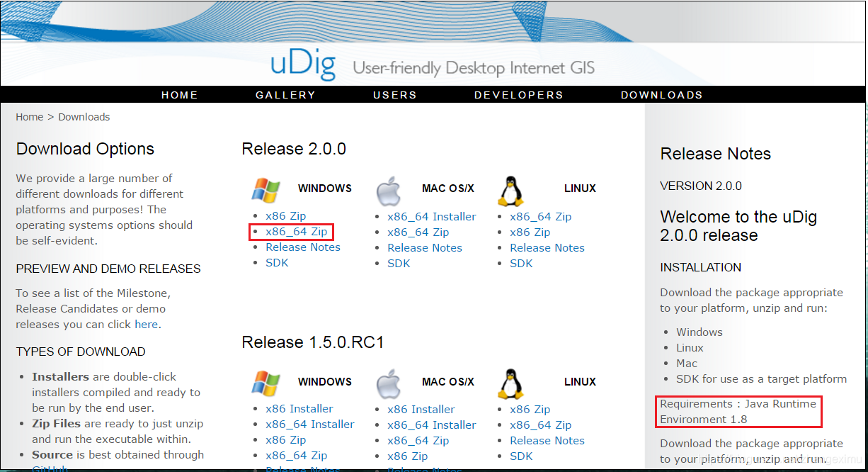Click the 'here' link for milestone releases
The height and width of the screenshot is (472, 868).
click(147, 325)
